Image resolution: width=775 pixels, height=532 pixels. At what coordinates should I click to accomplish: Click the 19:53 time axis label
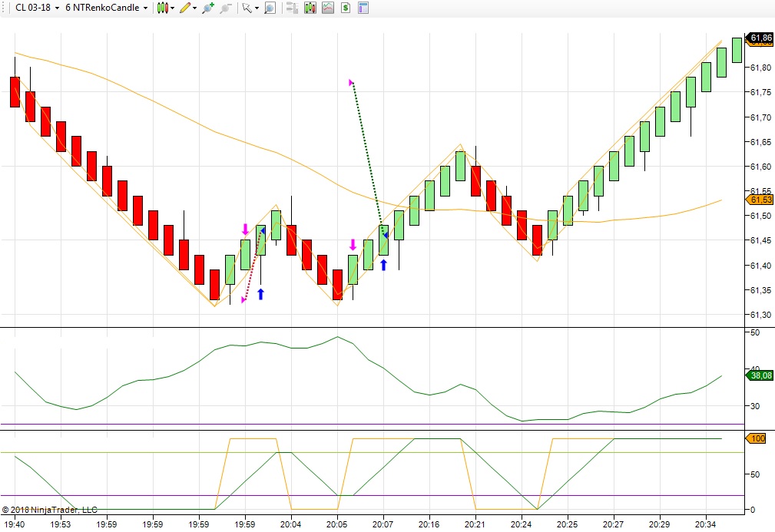click(x=61, y=524)
